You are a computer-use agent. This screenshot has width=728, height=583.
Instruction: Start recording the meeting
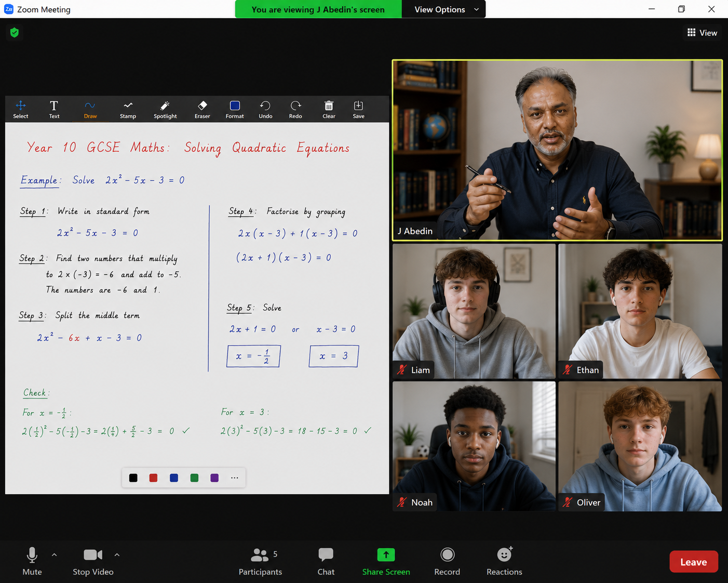pyautogui.click(x=447, y=562)
